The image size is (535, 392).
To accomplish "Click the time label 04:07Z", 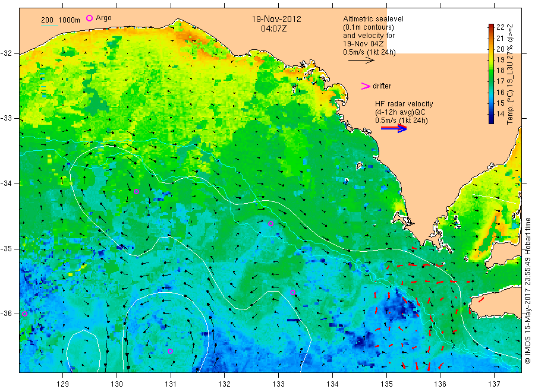I will tap(273, 29).
